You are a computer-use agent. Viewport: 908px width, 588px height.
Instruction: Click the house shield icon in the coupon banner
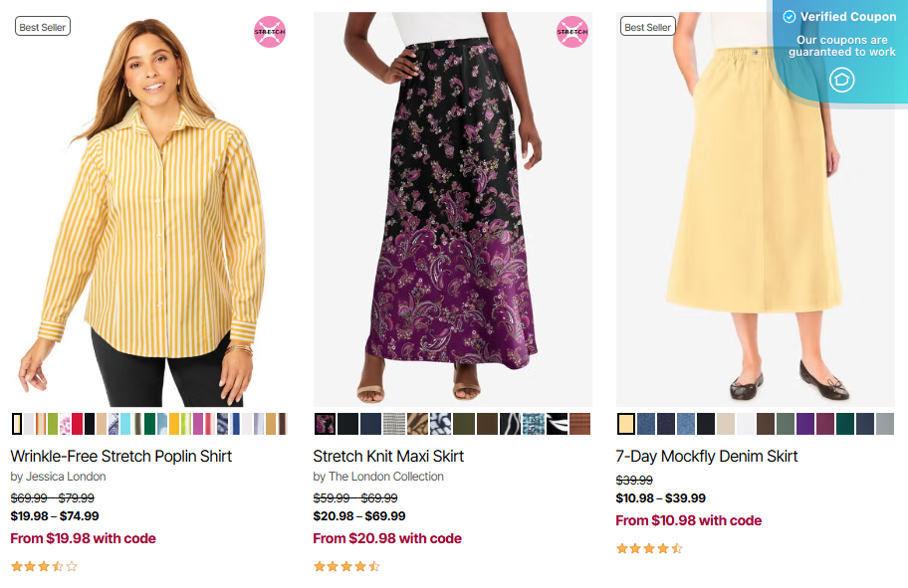coord(842,80)
